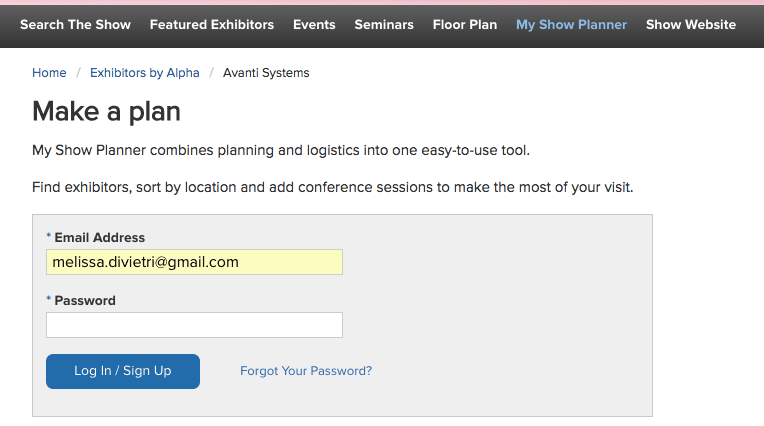Click the My Show Planner description sentence
The width and height of the screenshot is (764, 426).
[280, 151]
